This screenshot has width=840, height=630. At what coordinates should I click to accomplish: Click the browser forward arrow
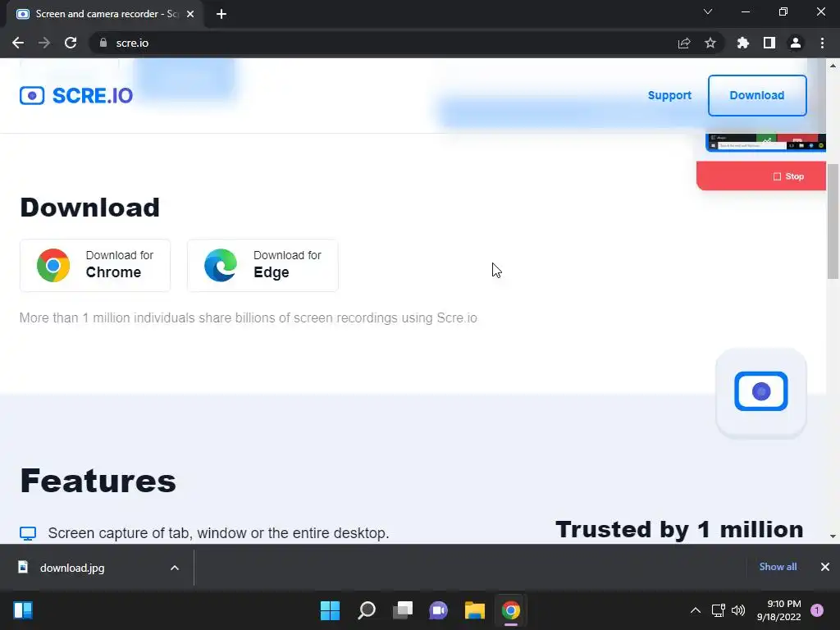pos(44,43)
